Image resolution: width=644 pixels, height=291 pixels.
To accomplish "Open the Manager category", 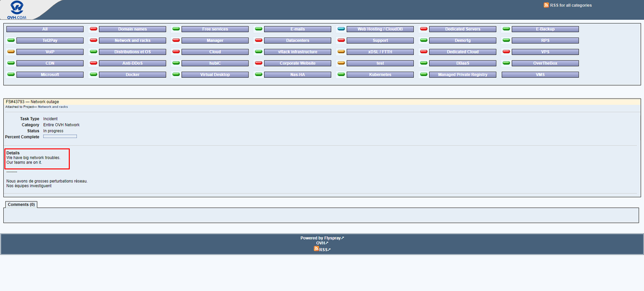I will pos(215,40).
